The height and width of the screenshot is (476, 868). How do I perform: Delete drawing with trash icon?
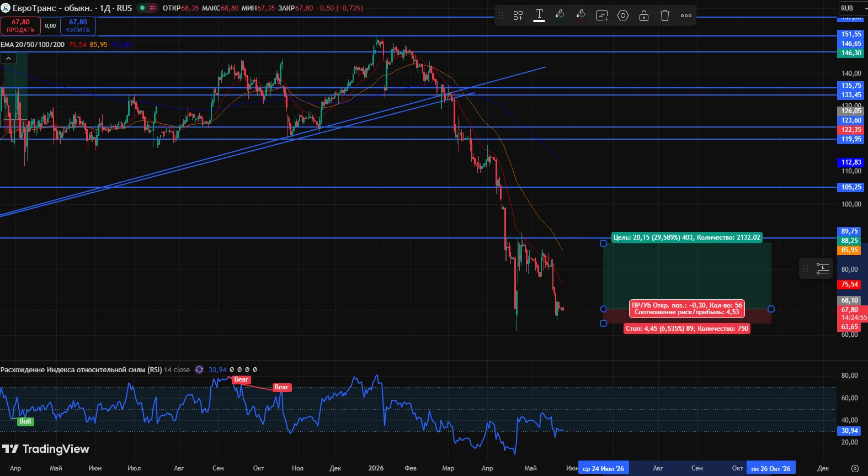point(665,15)
